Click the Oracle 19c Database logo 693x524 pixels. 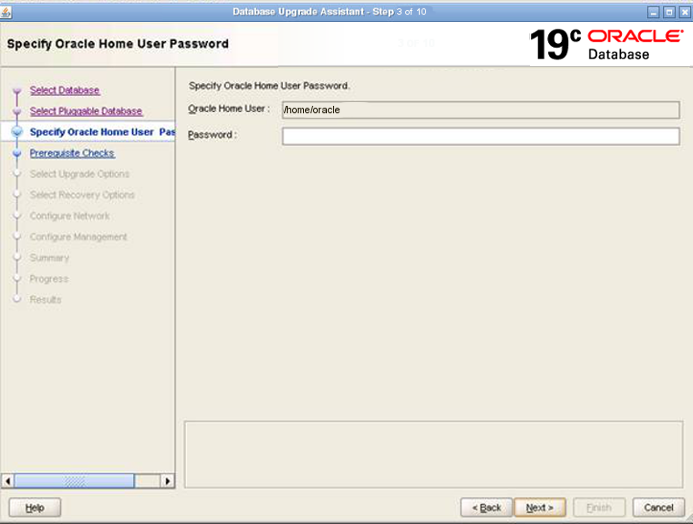[x=604, y=44]
